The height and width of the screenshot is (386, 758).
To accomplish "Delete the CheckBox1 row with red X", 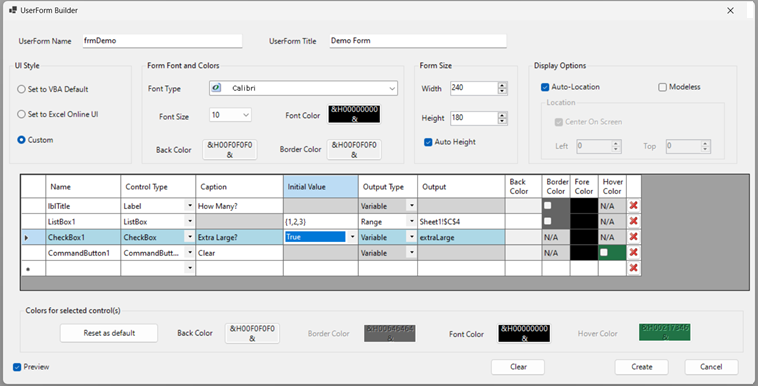I will [633, 237].
